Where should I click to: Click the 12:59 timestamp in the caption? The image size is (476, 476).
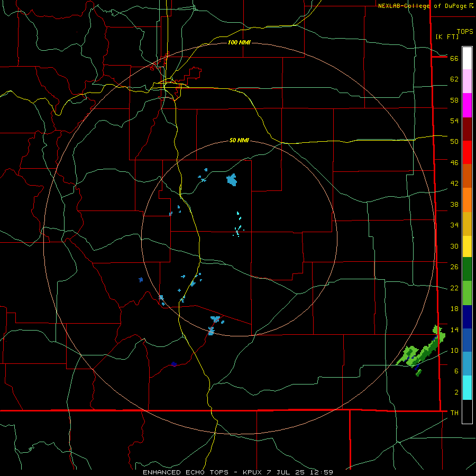tap(322, 472)
